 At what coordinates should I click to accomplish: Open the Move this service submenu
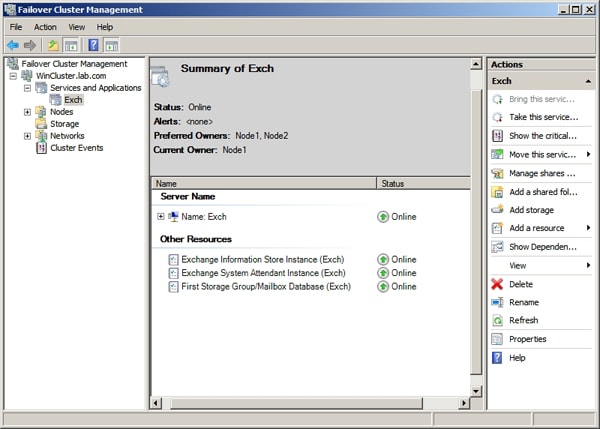(x=588, y=154)
